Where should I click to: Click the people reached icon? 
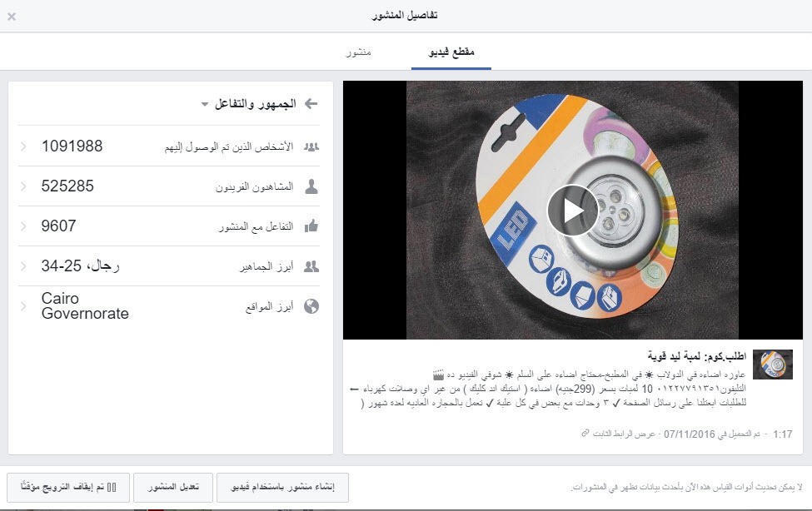[x=311, y=147]
